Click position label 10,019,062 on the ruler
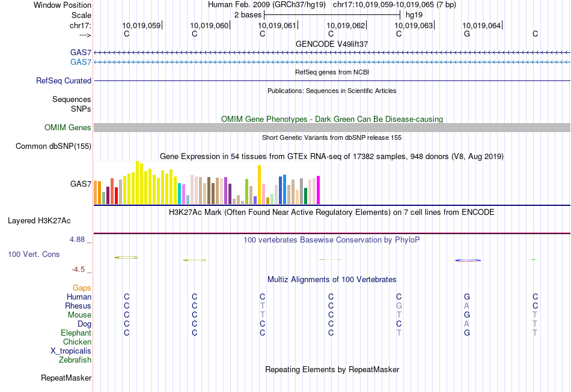The width and height of the screenshot is (571, 392). [x=346, y=25]
